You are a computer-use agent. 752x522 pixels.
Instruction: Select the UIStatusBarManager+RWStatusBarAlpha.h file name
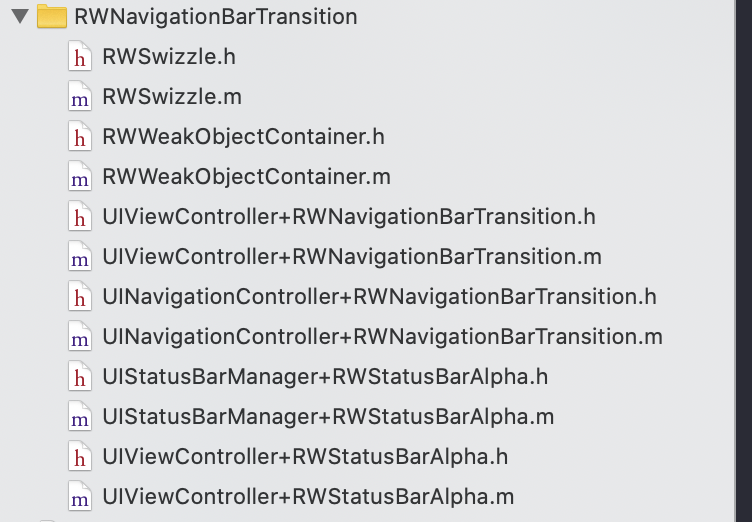tap(325, 377)
